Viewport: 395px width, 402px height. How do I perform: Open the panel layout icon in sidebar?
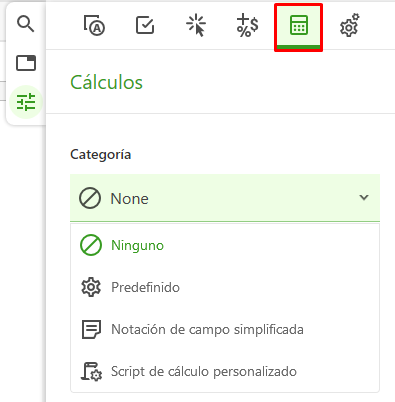coord(26,63)
